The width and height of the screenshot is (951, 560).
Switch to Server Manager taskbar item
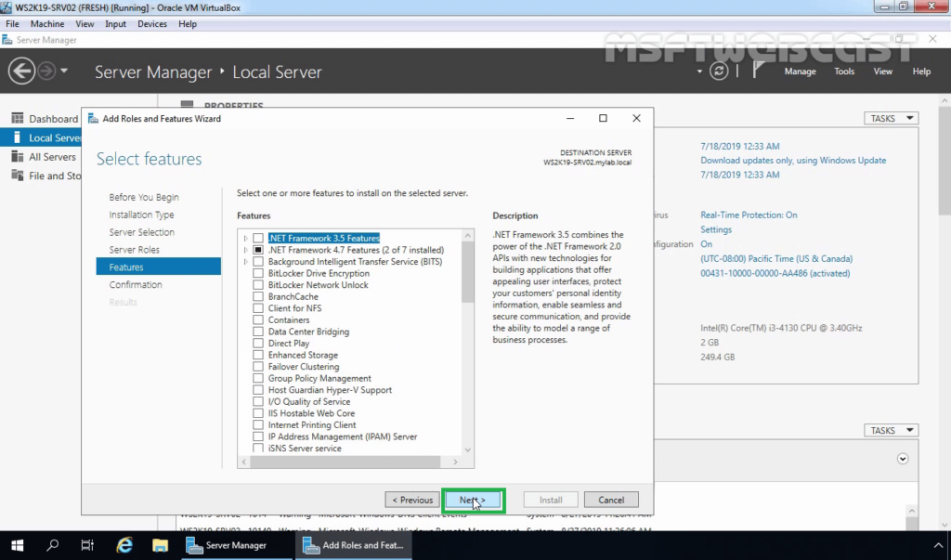coord(235,545)
